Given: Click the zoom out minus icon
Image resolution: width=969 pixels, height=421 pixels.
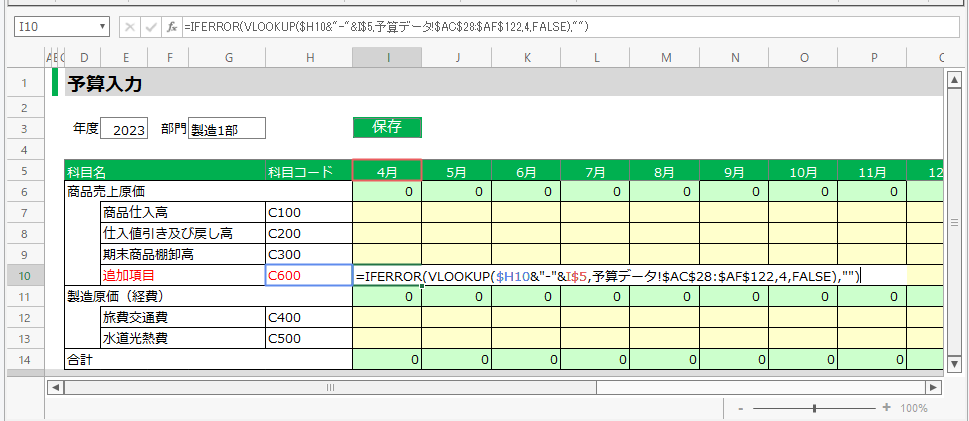Looking at the screenshot, I should 740,408.
